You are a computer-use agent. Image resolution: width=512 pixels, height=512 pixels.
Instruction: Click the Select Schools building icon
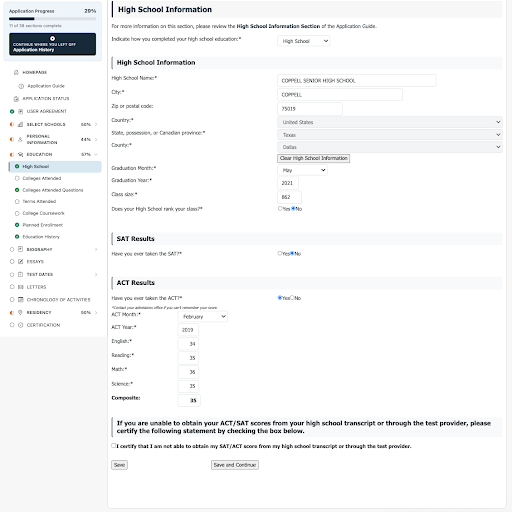point(20,124)
